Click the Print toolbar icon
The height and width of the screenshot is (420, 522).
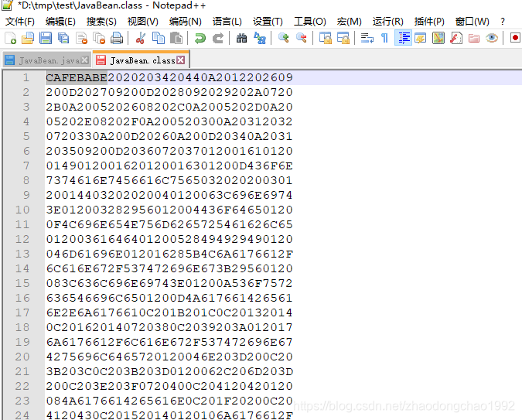point(117,38)
